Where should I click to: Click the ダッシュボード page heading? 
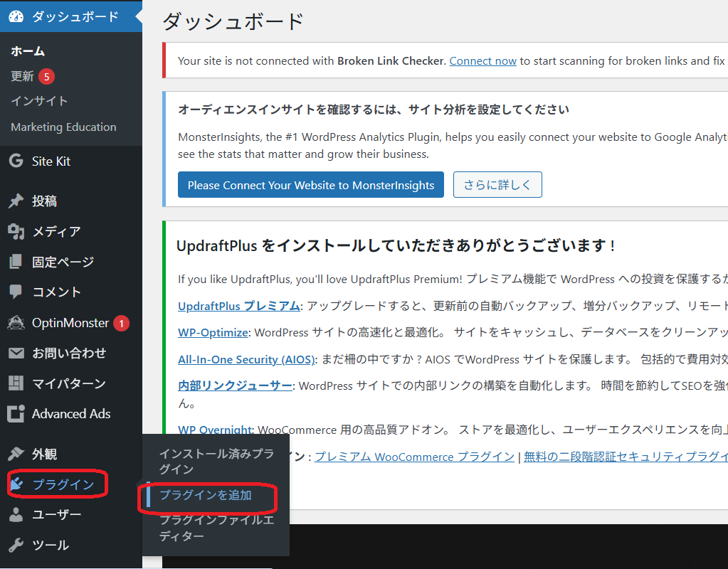233,21
